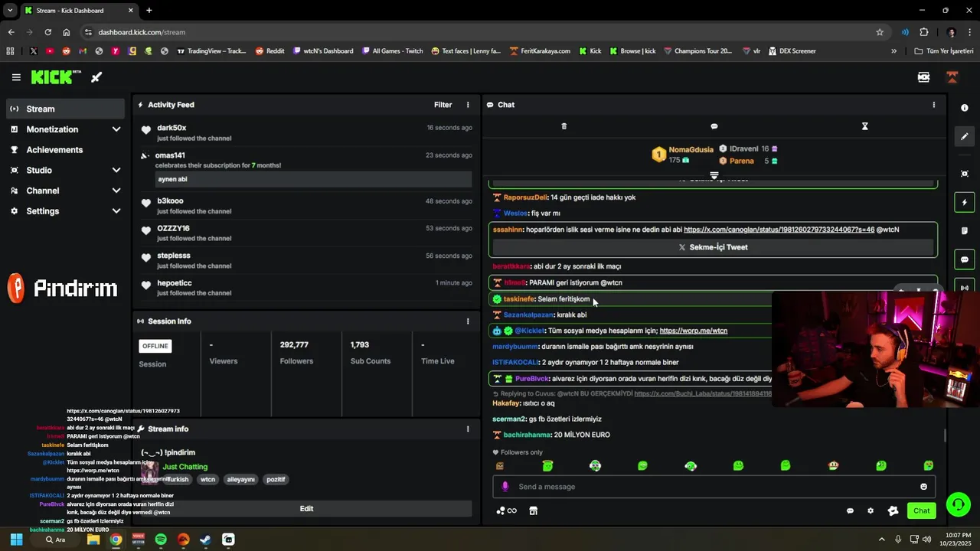Open the wtcN's Dashboard bookmark
The width and height of the screenshot is (980, 551).
tap(323, 51)
